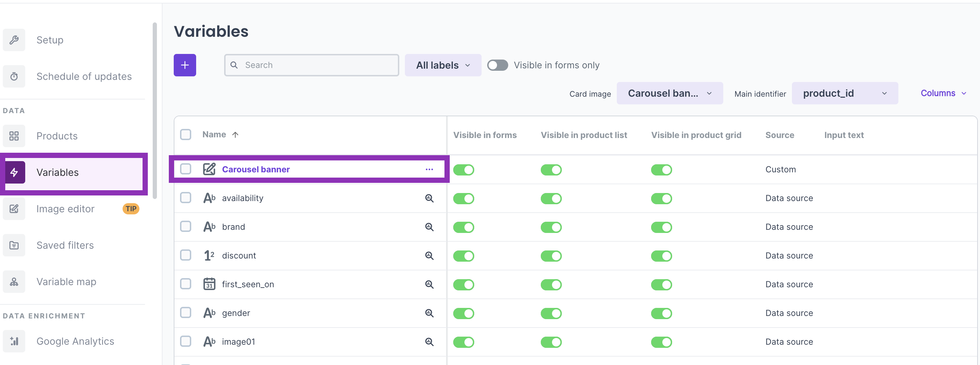Turn off Visible in forms for gender
The width and height of the screenshot is (980, 365).
click(463, 313)
